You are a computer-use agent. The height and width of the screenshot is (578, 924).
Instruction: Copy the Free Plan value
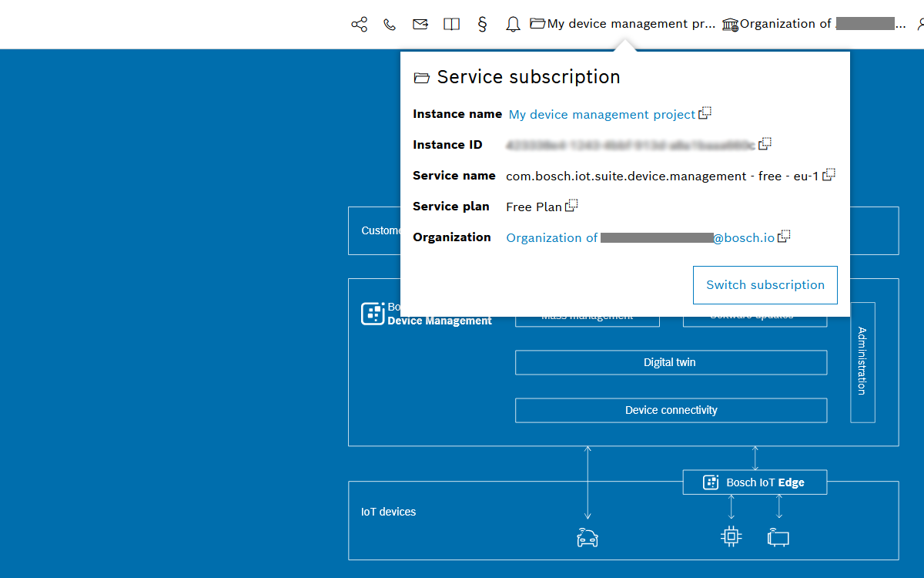[x=571, y=206]
